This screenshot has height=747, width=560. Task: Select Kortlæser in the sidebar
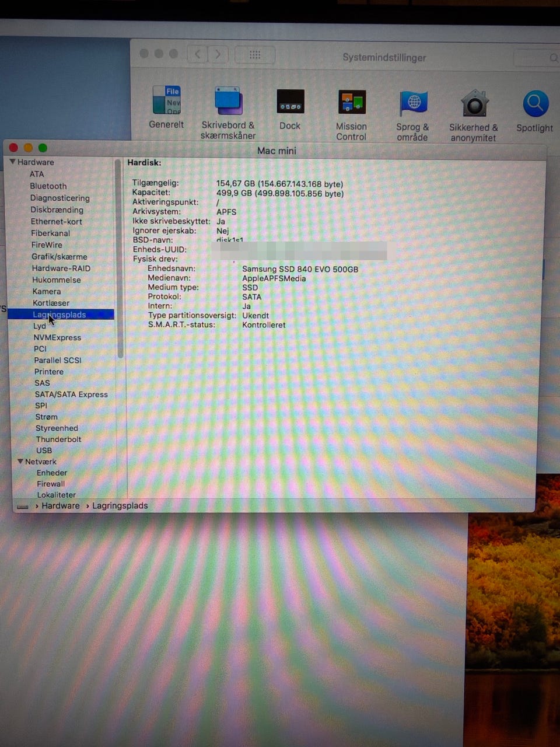pos(51,303)
